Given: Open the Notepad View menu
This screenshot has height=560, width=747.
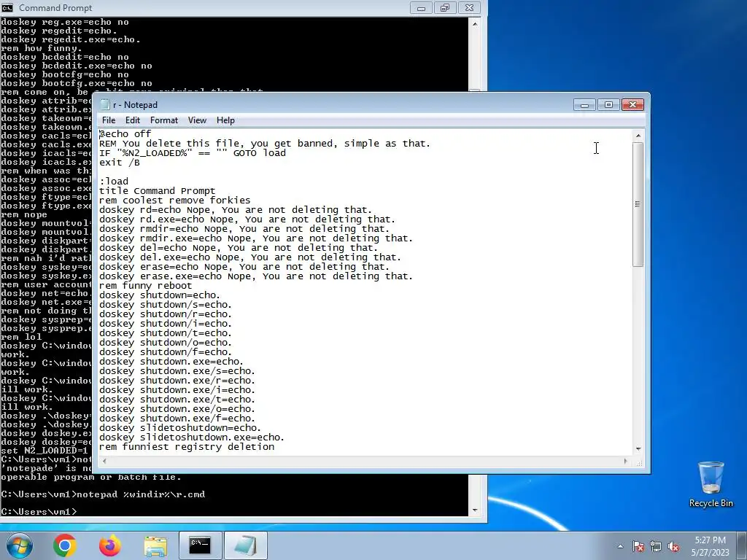Looking at the screenshot, I should click(x=197, y=120).
